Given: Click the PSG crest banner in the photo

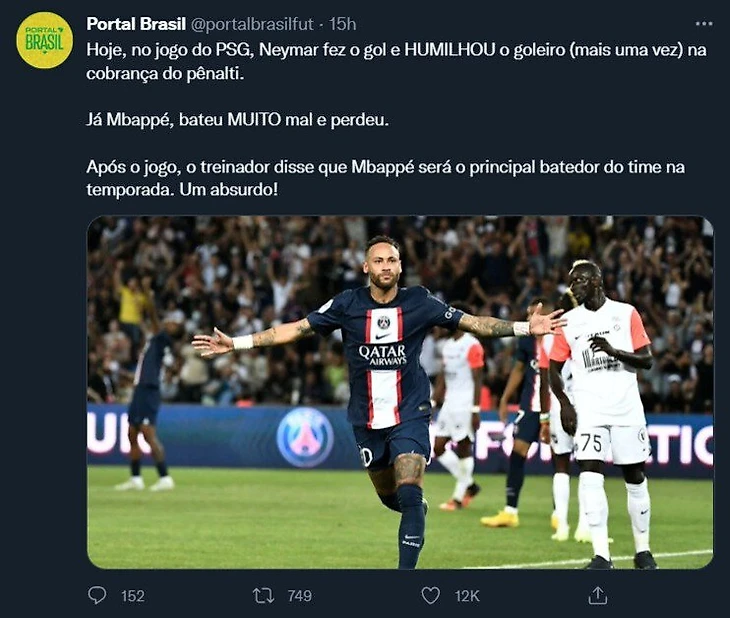Looking at the screenshot, I should coord(305,437).
